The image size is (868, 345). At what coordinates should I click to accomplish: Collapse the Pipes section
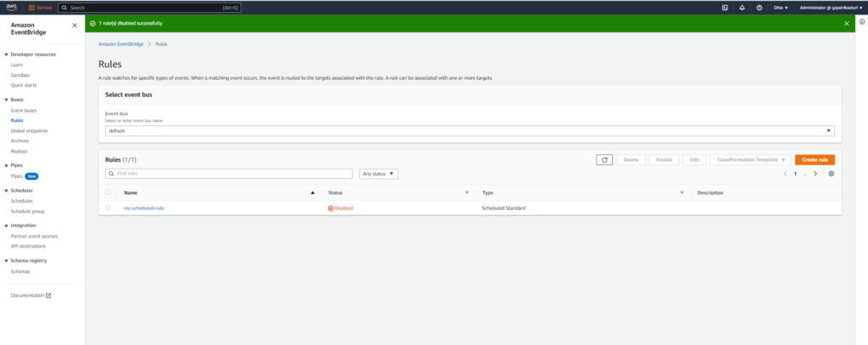click(x=6, y=165)
